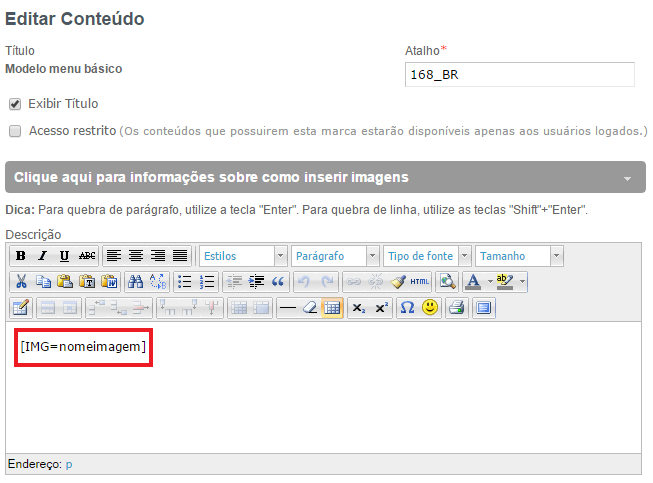
Task: Select the p element path link
Action: click(x=69, y=464)
